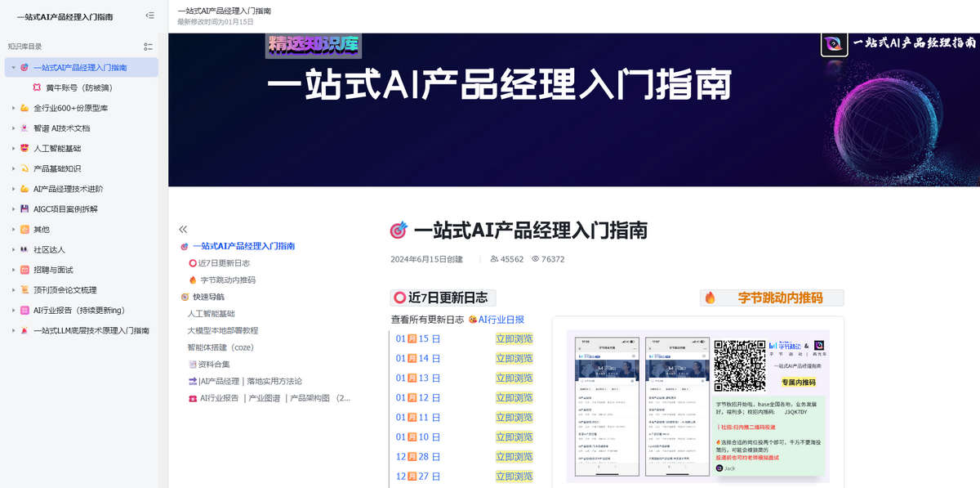Click the scroll icon for 顶刊顶会论文梳理
The height and width of the screenshot is (488, 980).
coord(24,290)
